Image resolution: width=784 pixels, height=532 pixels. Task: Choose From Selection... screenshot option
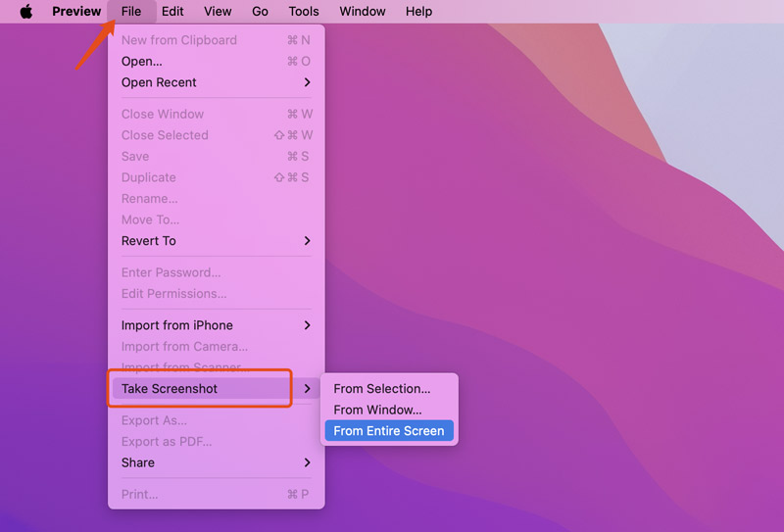[x=381, y=389]
